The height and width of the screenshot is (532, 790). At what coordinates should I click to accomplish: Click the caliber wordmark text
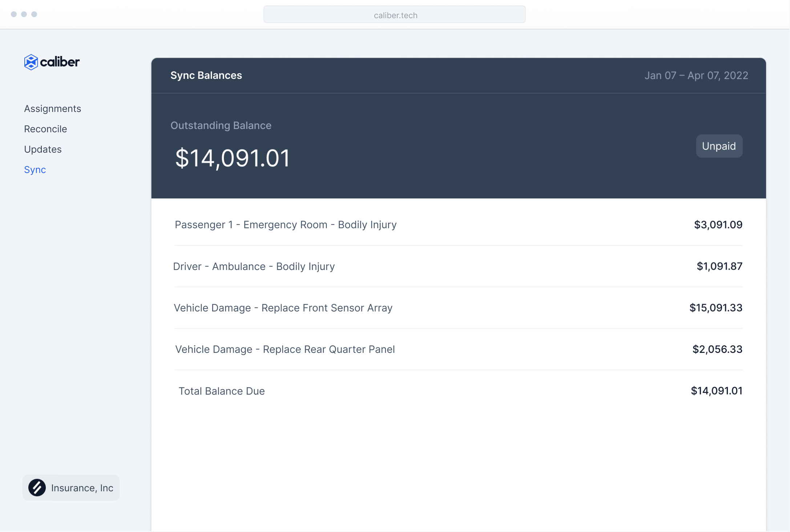click(60, 62)
